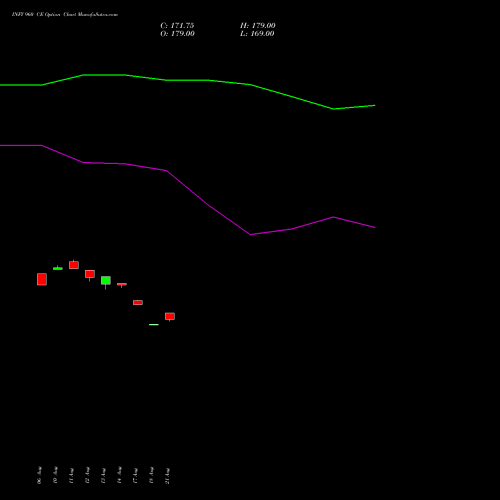The height and width of the screenshot is (500, 500).
Task: Click the red candlestick above 12 Aug
Action: point(90,274)
